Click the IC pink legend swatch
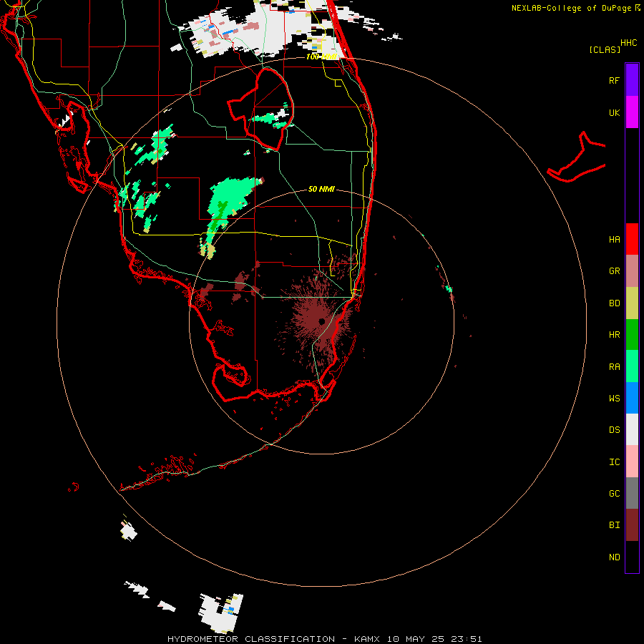Viewport: 644px width, 644px height. pyautogui.click(x=632, y=462)
